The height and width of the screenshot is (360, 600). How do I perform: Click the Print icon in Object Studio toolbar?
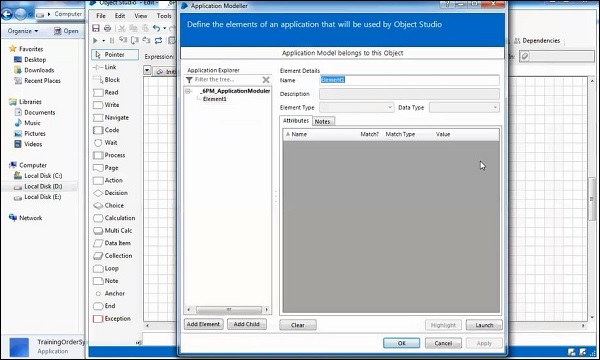click(108, 28)
